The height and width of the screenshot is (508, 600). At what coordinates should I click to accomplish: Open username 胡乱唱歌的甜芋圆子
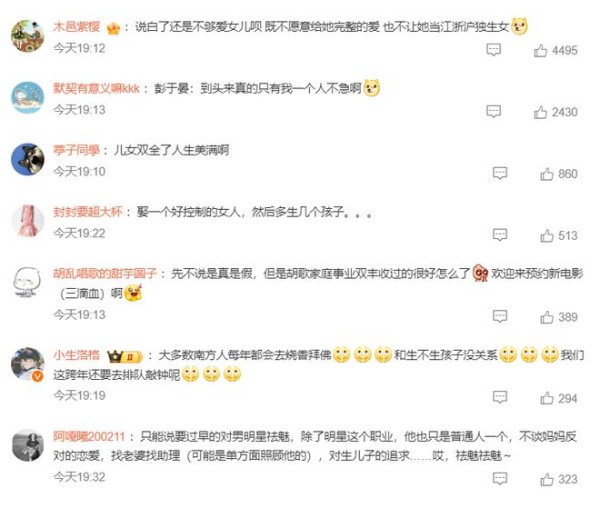(x=105, y=274)
